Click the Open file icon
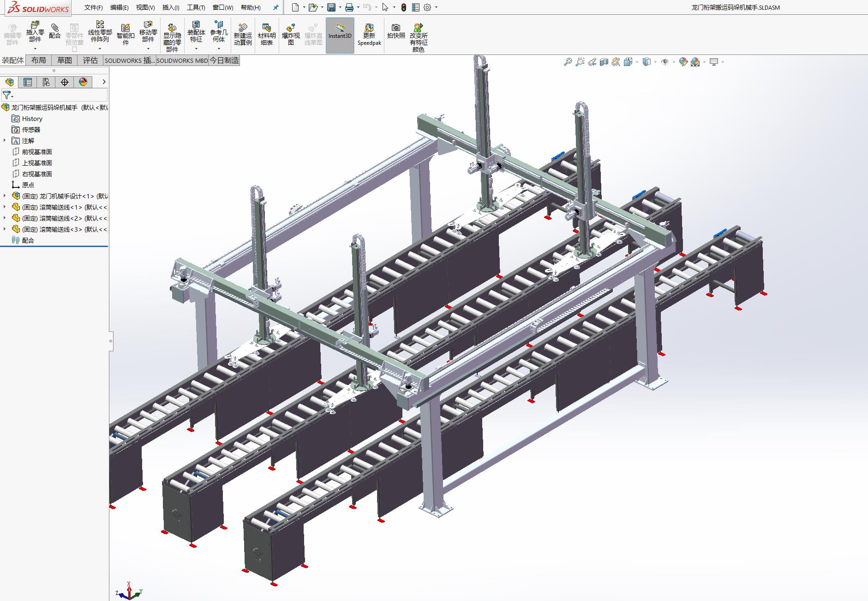 coord(313,7)
